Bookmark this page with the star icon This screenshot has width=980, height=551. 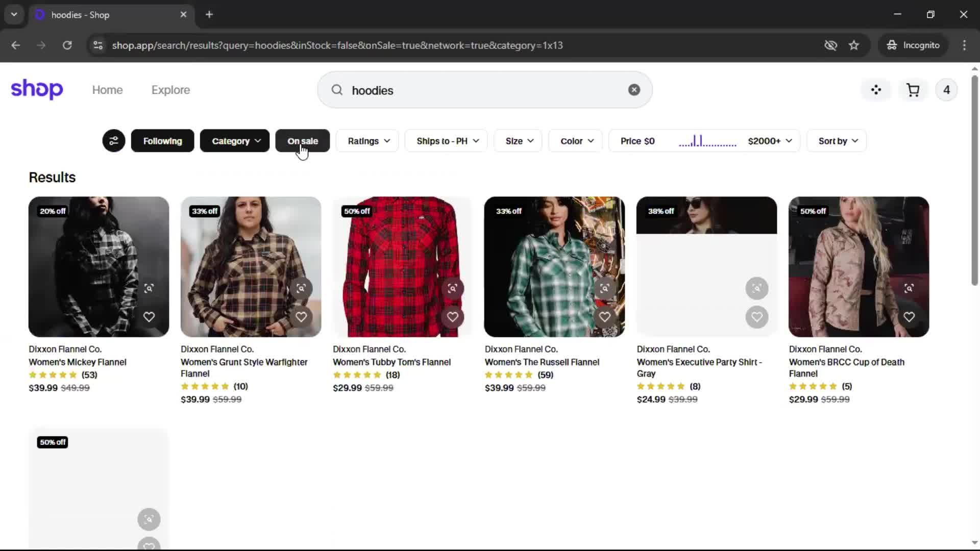(854, 45)
